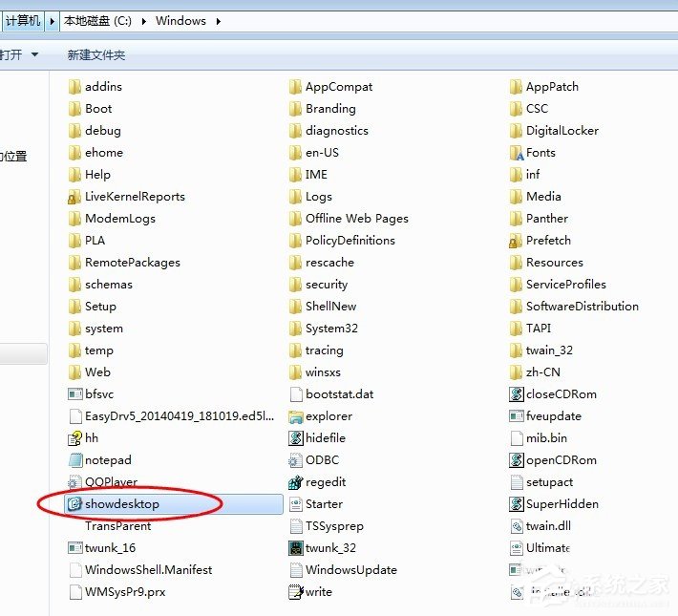678x616 pixels.
Task: Select the showdesktop file icon
Action: (74, 504)
